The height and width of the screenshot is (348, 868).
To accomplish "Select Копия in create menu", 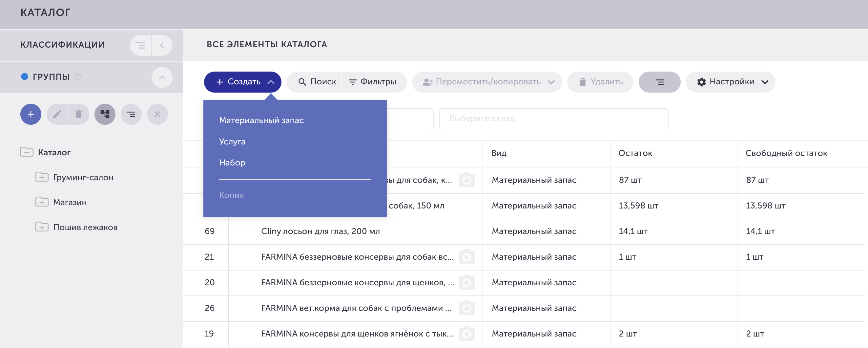I will click(232, 195).
